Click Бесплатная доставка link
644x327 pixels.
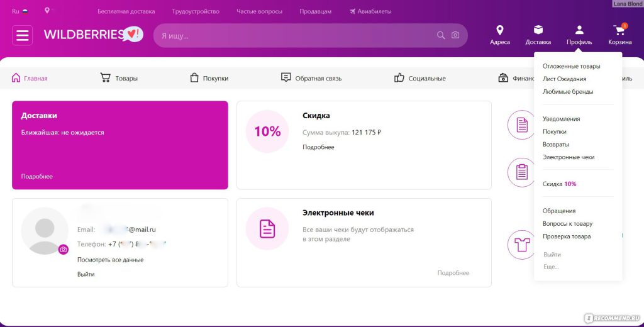[126, 11]
